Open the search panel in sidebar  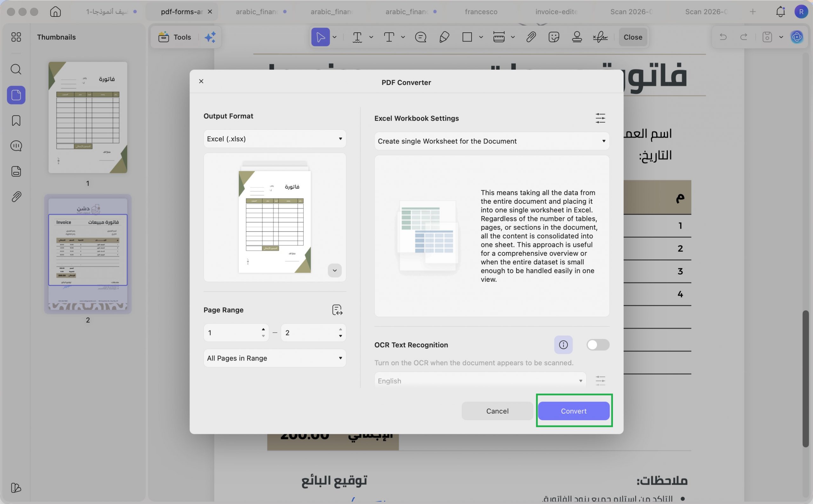pyautogui.click(x=16, y=69)
